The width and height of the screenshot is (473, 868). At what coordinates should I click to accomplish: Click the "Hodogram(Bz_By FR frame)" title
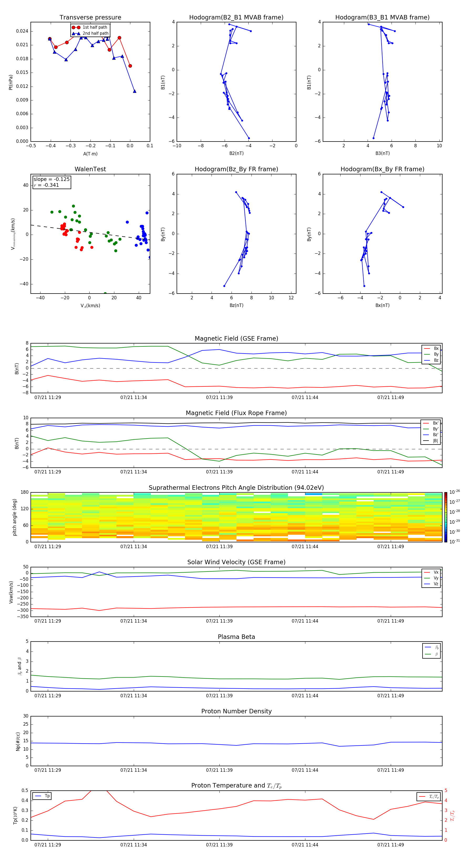[236, 169]
